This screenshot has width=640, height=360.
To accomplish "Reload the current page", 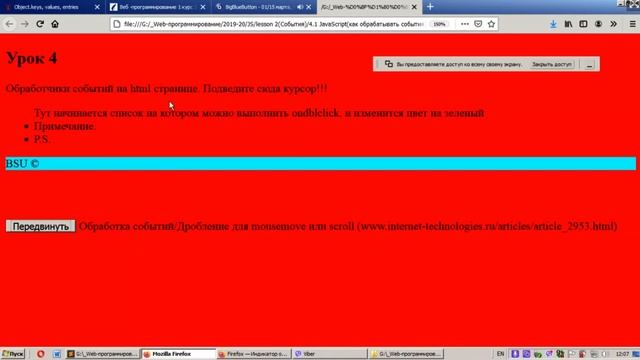I will pyautogui.click(x=40, y=24).
